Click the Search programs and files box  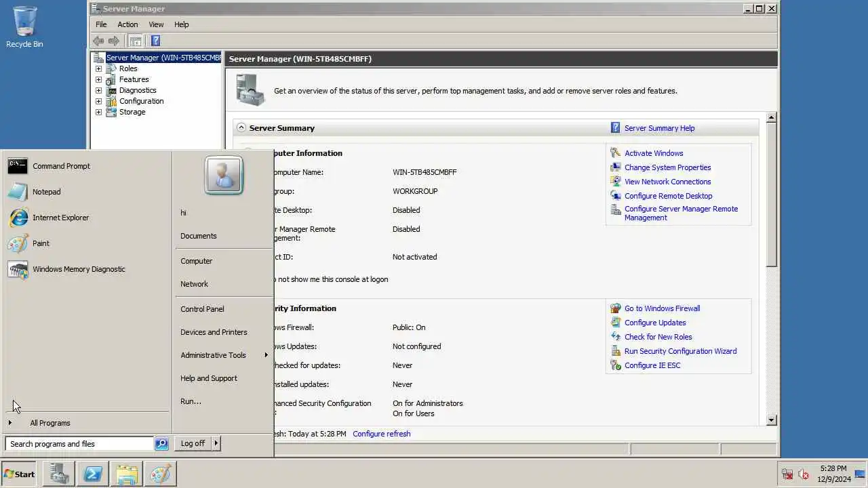coord(79,444)
